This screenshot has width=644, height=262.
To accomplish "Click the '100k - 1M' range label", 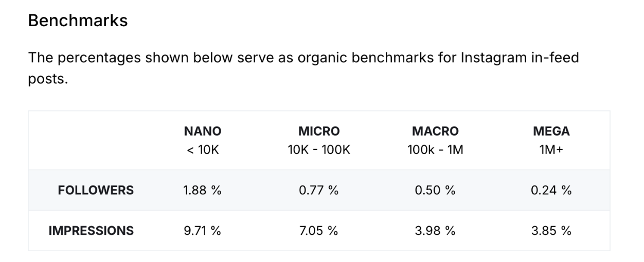I will pos(435,151).
